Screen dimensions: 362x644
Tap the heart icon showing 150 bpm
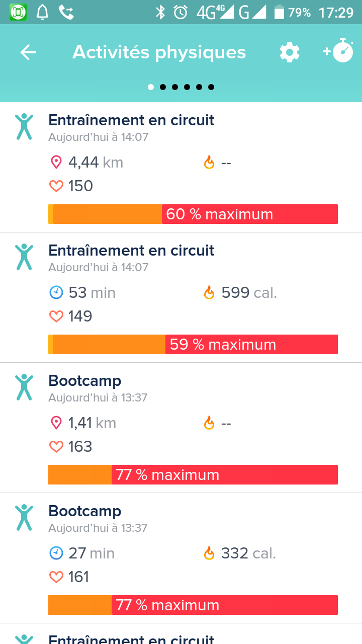pos(56,186)
